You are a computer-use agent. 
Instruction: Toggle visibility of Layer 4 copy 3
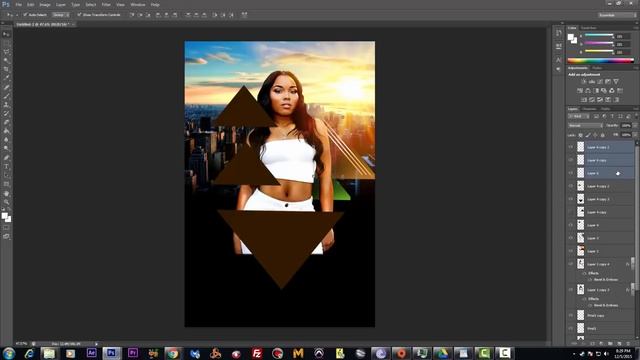pos(571,199)
